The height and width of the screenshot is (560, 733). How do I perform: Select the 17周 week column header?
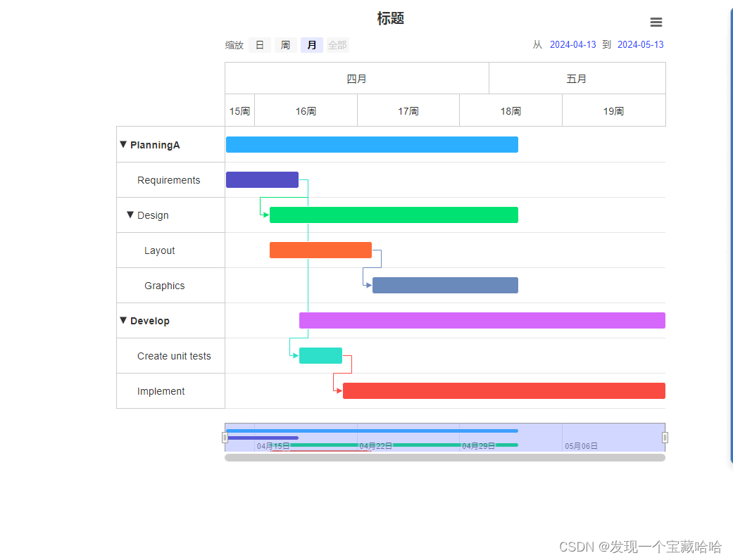click(x=408, y=110)
